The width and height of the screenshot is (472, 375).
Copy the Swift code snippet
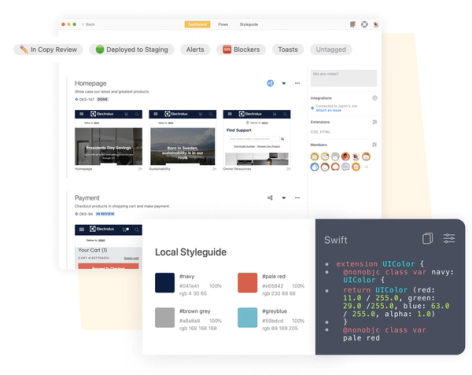(x=428, y=239)
